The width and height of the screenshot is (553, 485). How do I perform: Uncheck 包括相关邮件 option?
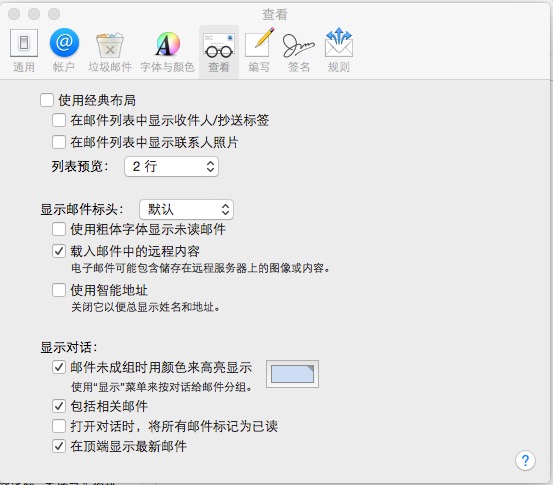pos(59,406)
